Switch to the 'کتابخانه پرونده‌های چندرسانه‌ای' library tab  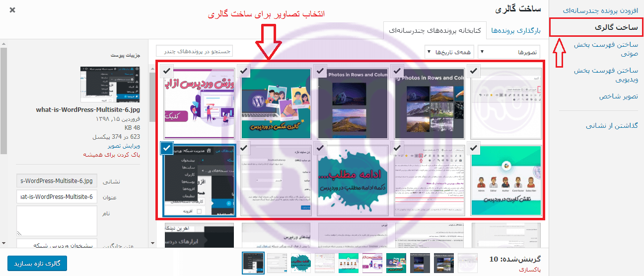[x=435, y=30]
